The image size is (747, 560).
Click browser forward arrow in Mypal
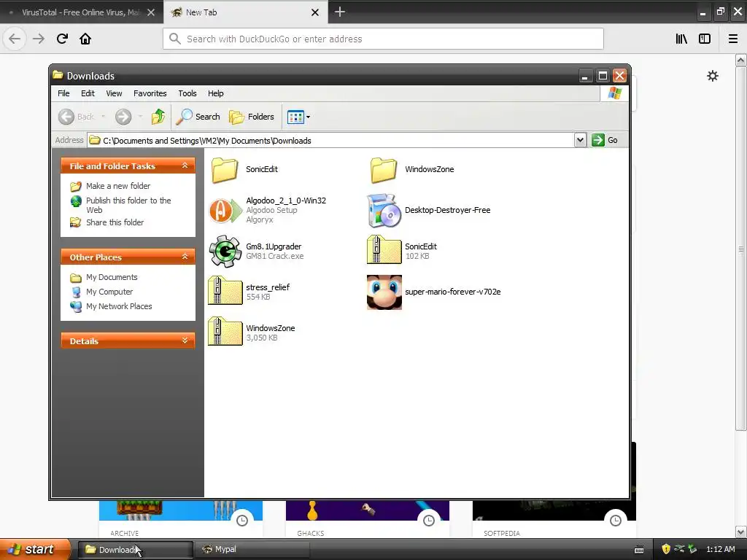(x=39, y=39)
